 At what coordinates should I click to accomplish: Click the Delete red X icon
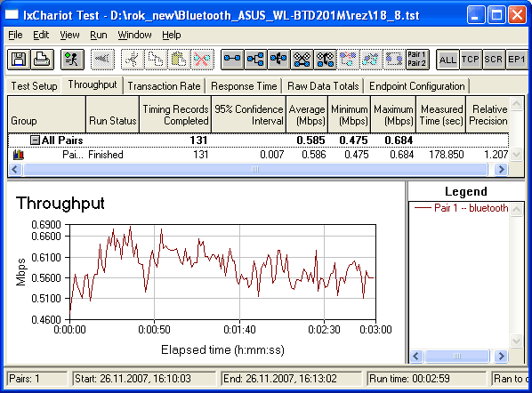202,60
